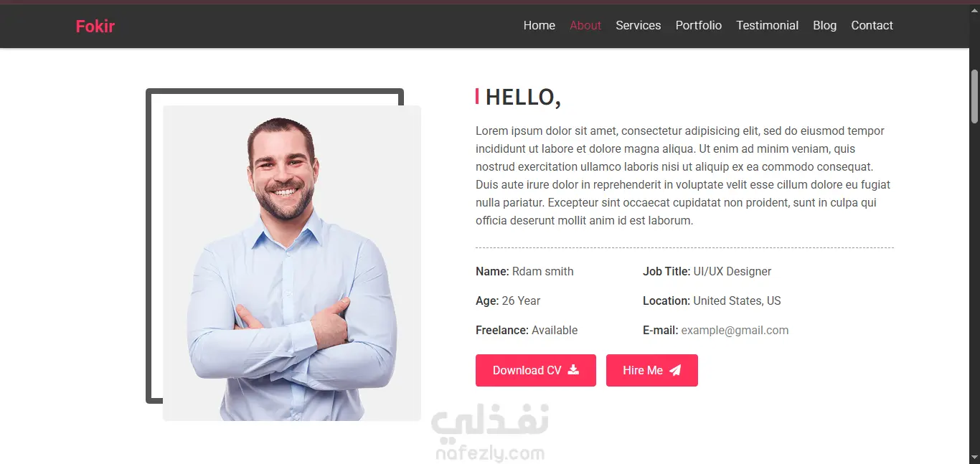Open the Portfolio nav link
The image size is (980, 464).
click(699, 25)
